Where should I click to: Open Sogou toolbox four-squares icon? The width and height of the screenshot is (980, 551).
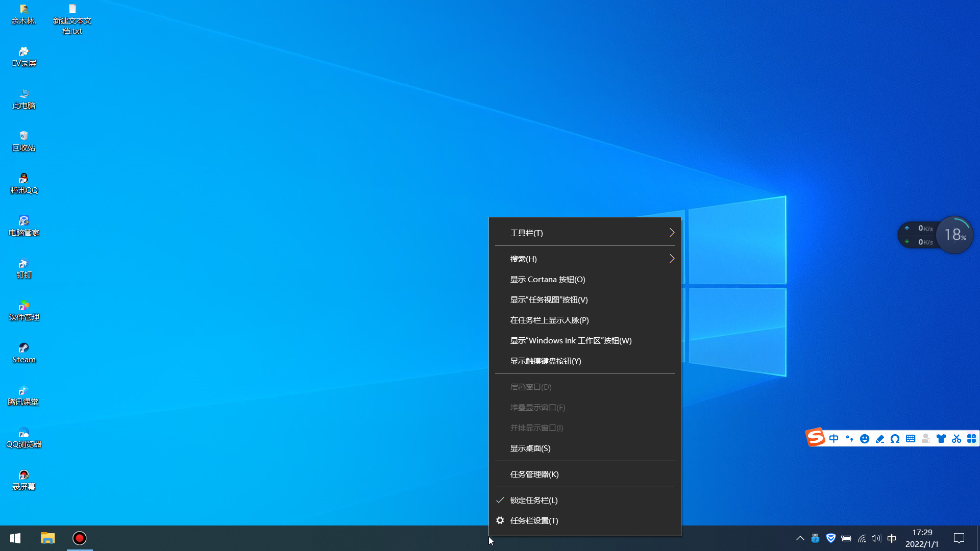point(971,439)
